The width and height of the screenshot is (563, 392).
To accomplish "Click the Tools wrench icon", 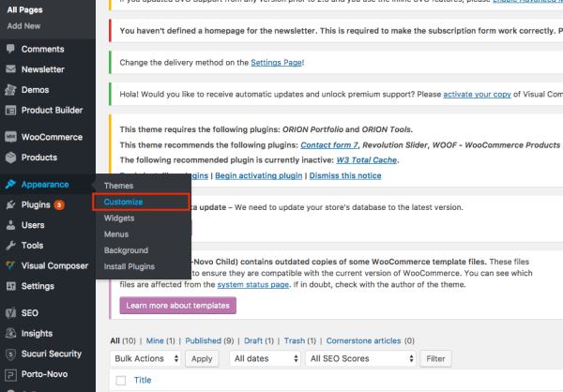I will (x=10, y=246).
